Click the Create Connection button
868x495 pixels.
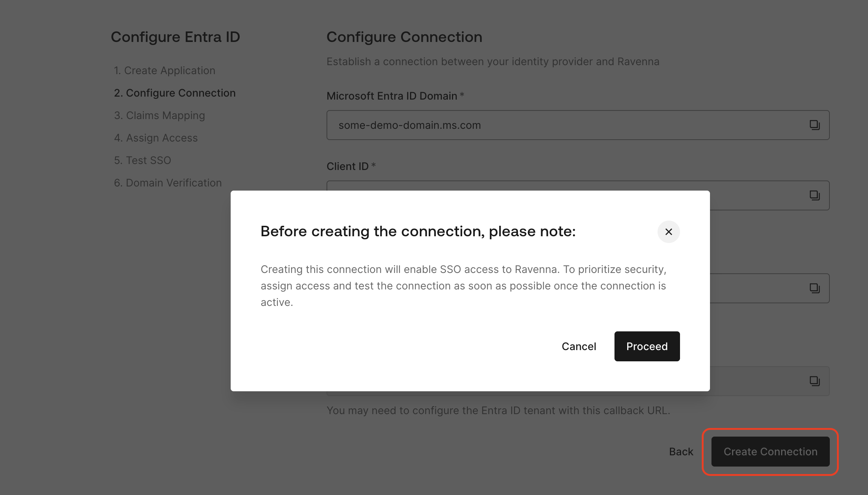(x=770, y=452)
